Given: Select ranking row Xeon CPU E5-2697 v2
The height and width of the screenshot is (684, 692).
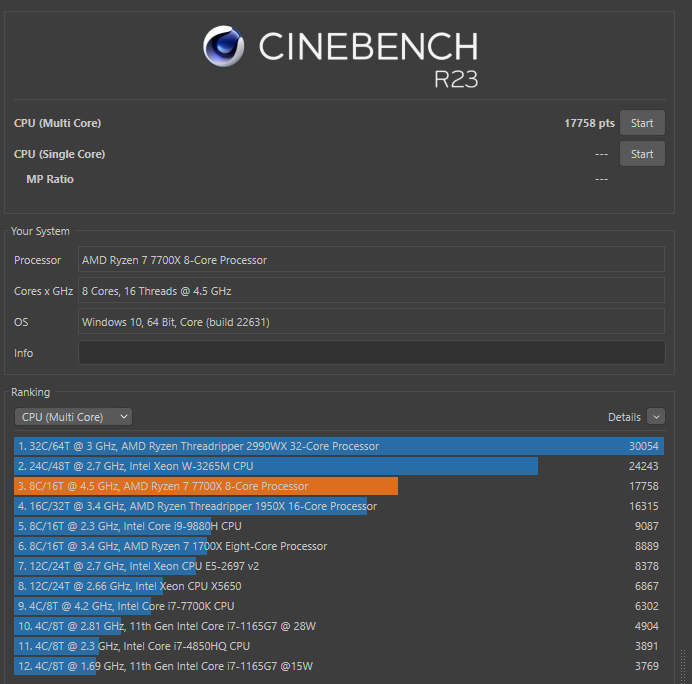Looking at the screenshot, I should [339, 566].
